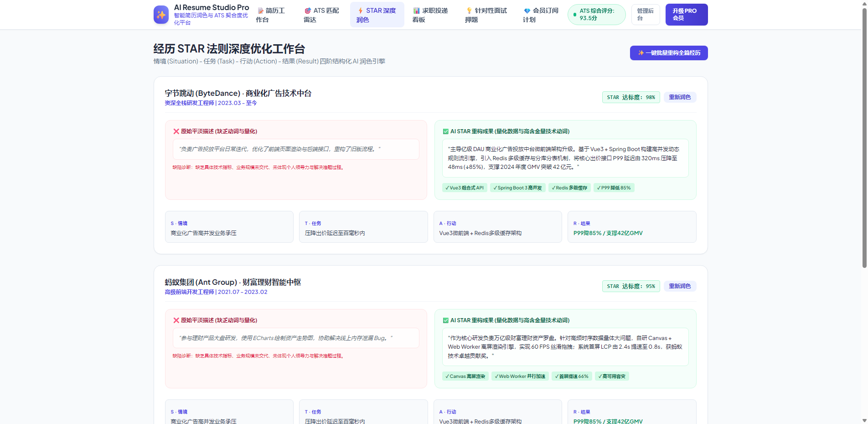Click the ByteDance T·任务 card

(363, 227)
